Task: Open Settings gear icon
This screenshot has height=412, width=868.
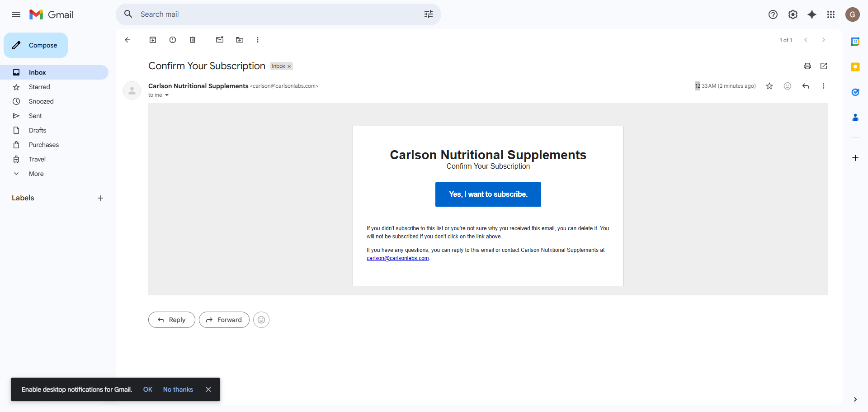Action: click(x=793, y=14)
